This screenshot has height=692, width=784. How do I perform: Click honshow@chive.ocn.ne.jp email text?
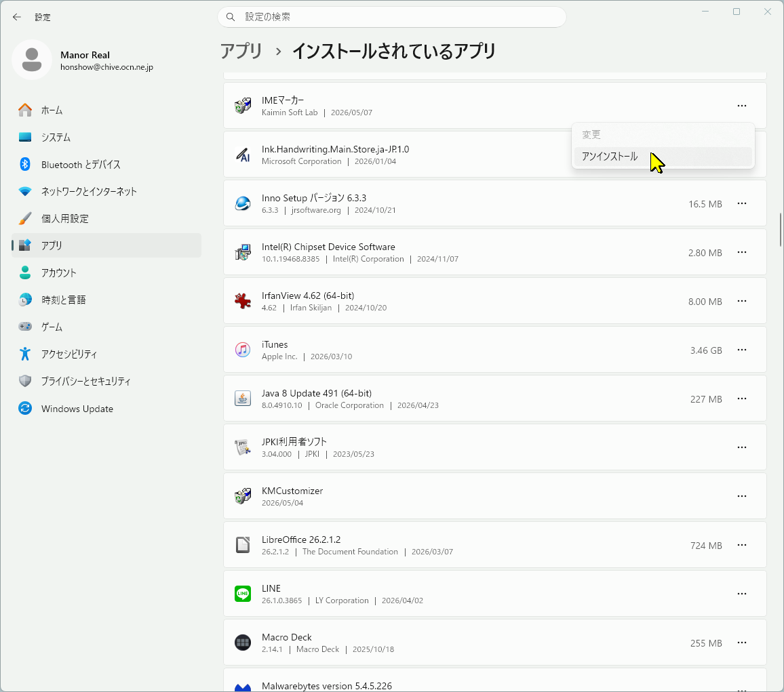pos(106,67)
